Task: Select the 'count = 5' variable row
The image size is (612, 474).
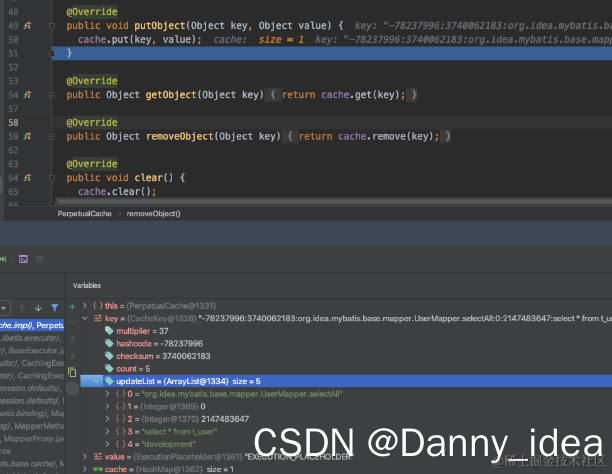Action: (x=346, y=369)
